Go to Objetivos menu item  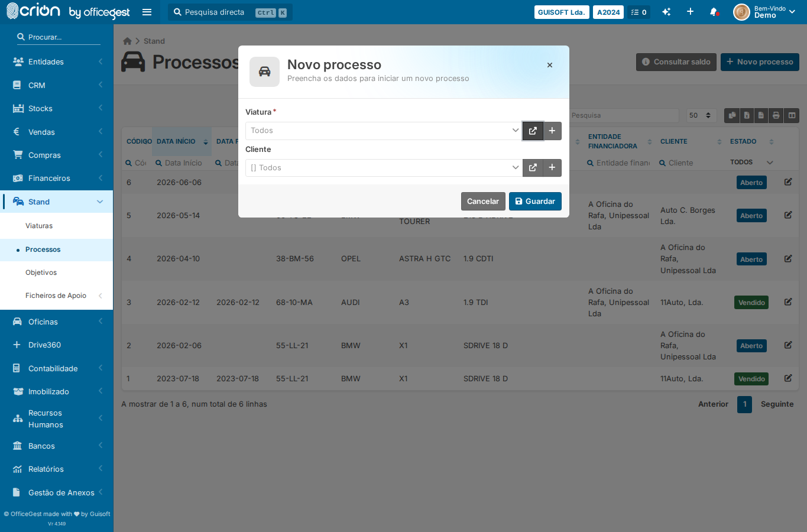(x=41, y=273)
